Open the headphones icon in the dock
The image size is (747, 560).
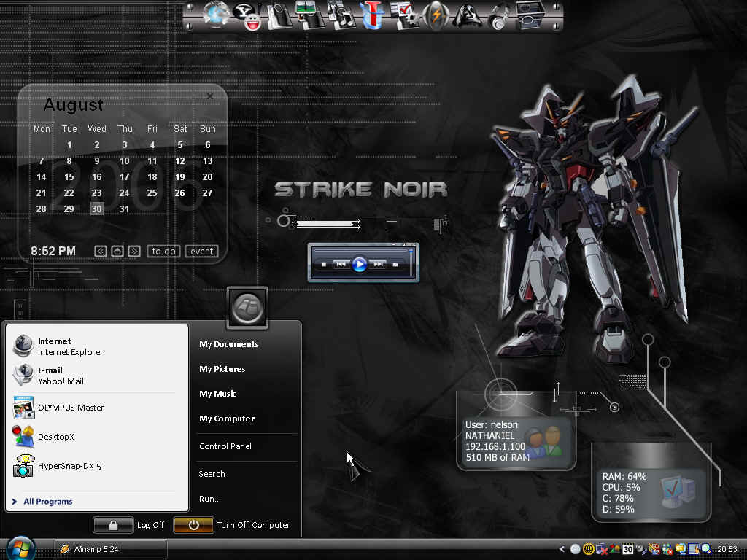tap(498, 17)
